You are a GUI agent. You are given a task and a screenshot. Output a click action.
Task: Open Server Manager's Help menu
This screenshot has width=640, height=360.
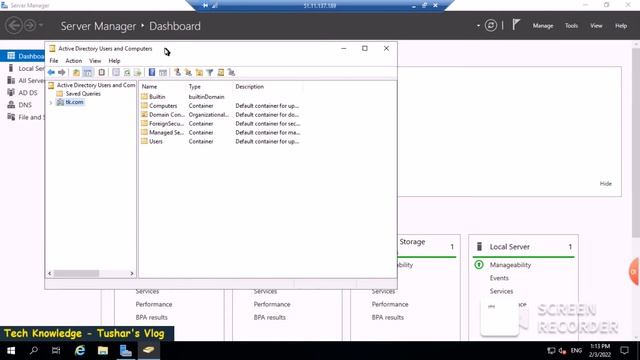621,26
